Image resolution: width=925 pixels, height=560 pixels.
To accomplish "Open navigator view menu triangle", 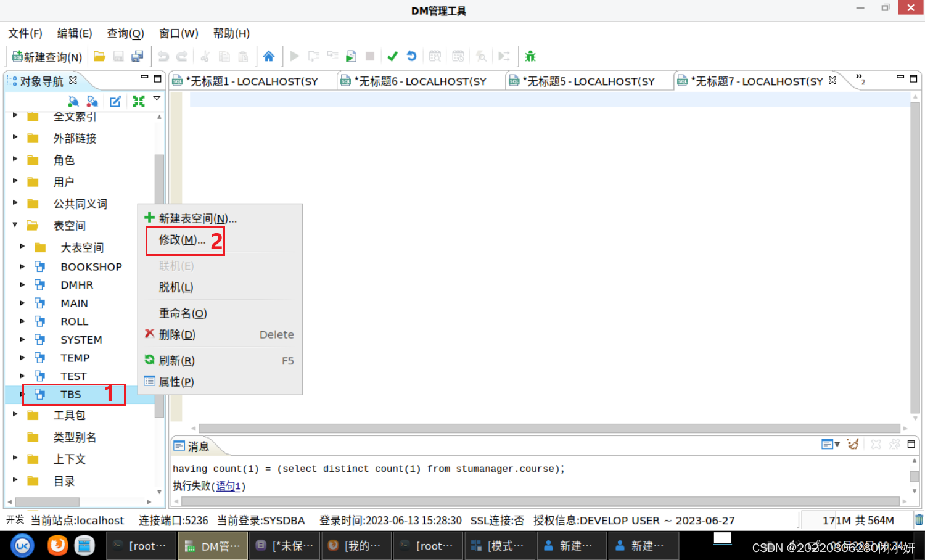I will 157,99.
